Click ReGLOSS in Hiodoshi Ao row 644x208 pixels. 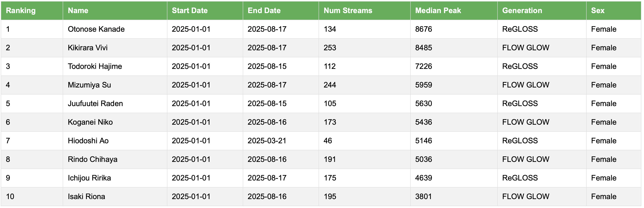click(520, 141)
